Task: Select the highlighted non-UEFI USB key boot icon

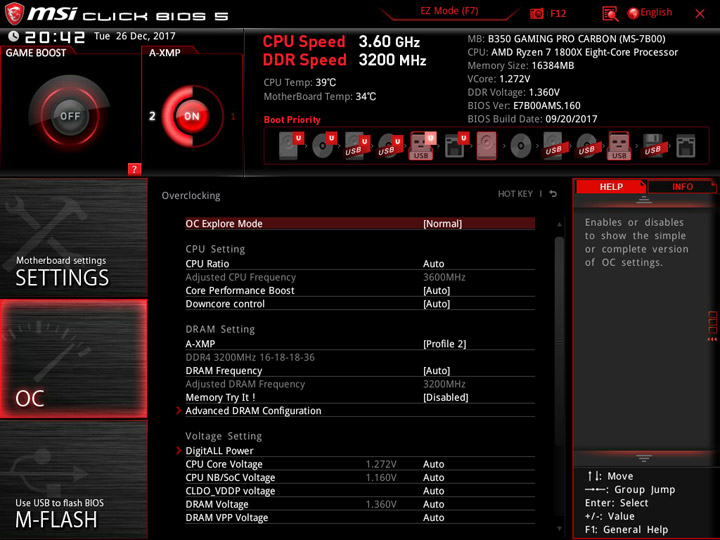Action: click(x=619, y=146)
